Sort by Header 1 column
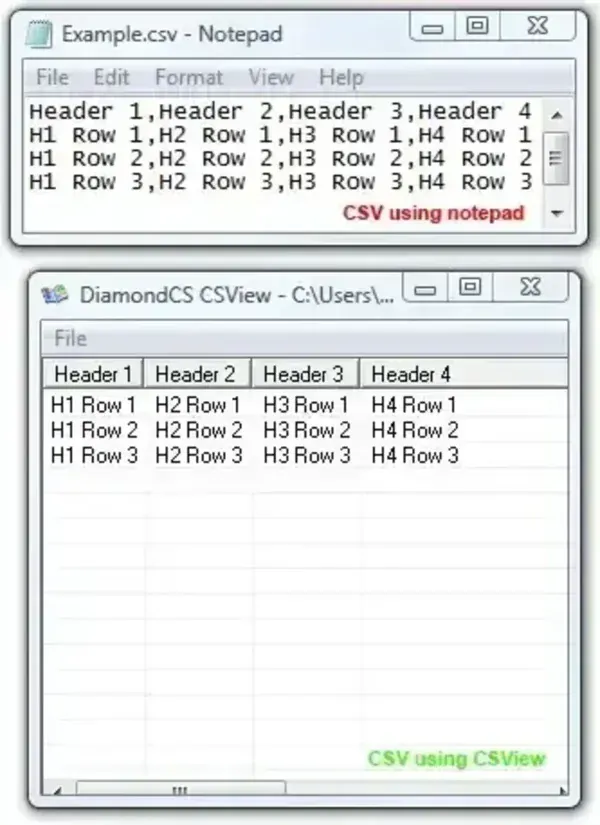Screen dimensions: 600x825 tap(93, 374)
